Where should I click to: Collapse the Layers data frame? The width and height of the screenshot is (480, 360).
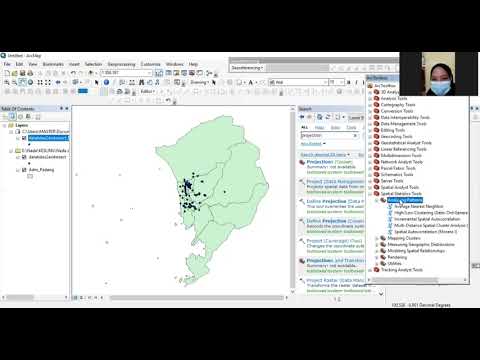[x=5, y=125]
